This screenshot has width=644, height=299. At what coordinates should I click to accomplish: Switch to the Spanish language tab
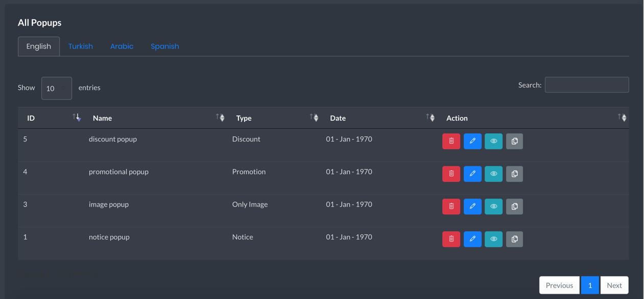pyautogui.click(x=165, y=46)
